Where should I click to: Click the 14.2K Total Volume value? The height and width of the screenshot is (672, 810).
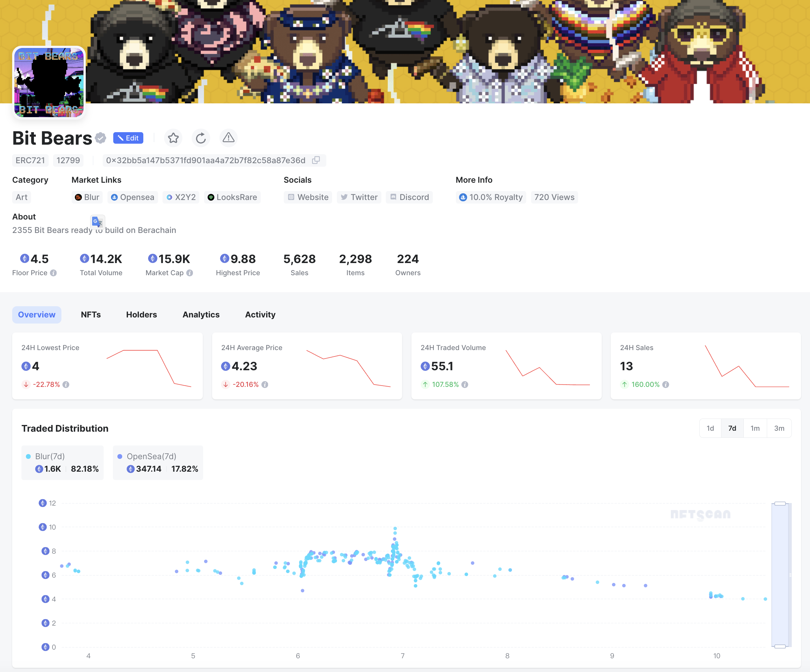[101, 259]
